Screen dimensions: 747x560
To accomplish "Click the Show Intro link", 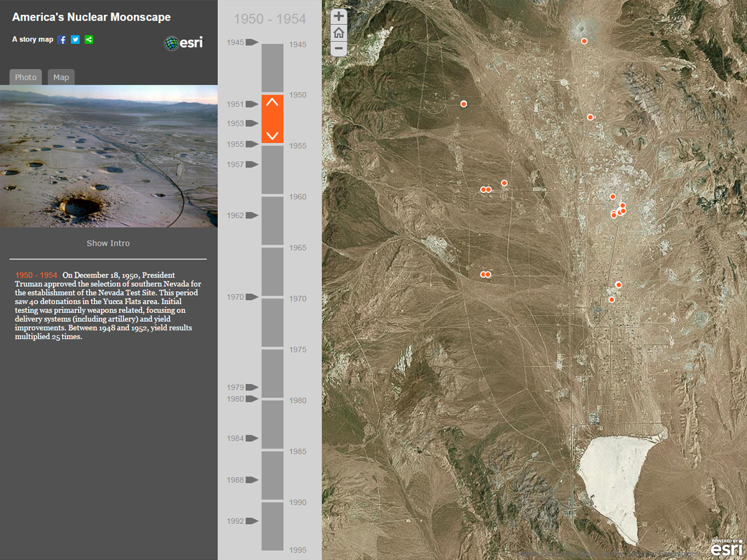I will coord(108,243).
